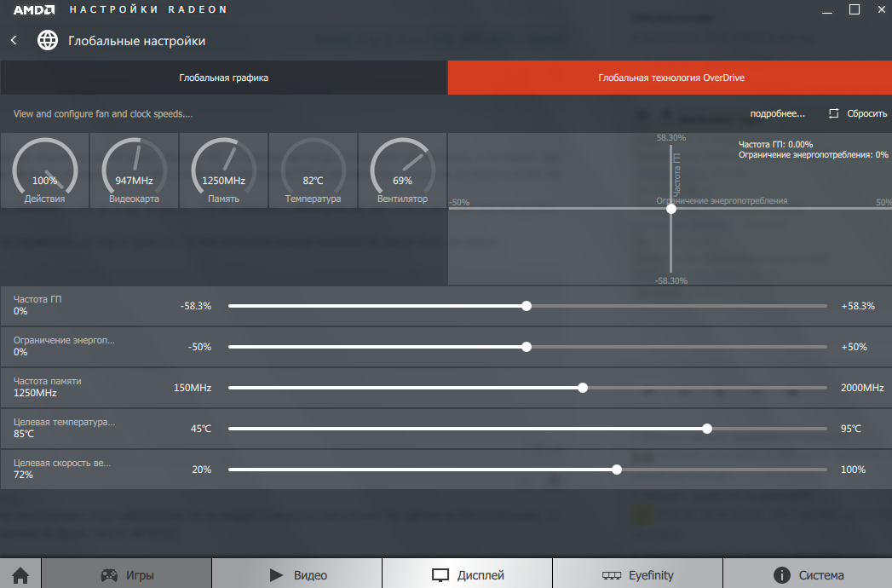
Task: Click the Температура gauge
Action: point(313,170)
